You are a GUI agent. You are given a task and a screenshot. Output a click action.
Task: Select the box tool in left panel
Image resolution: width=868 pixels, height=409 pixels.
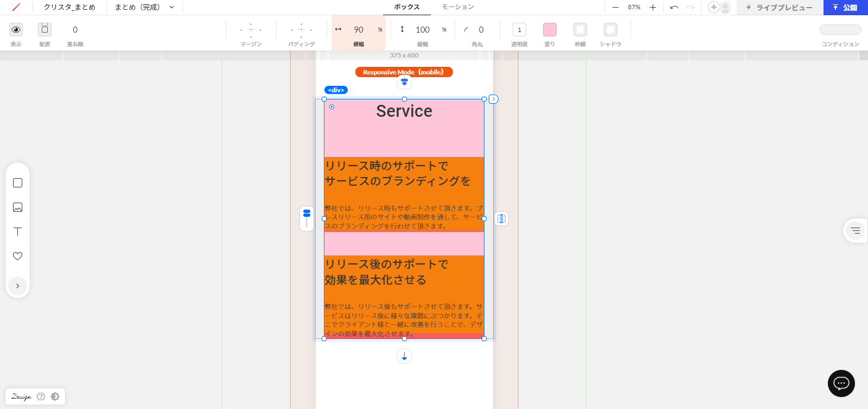[17, 183]
